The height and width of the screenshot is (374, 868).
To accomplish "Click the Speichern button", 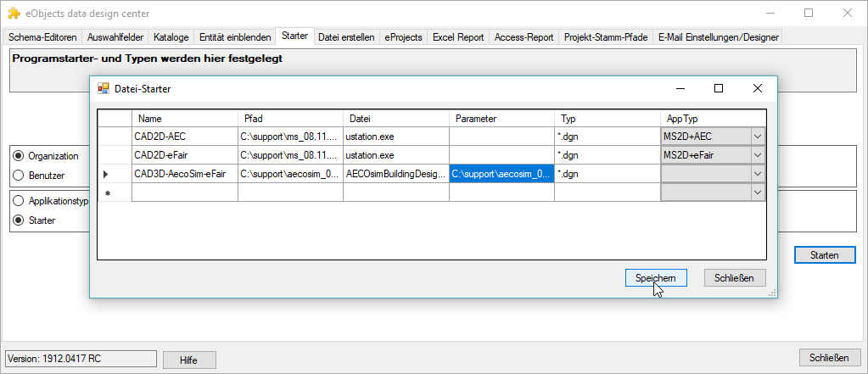I will (x=656, y=277).
